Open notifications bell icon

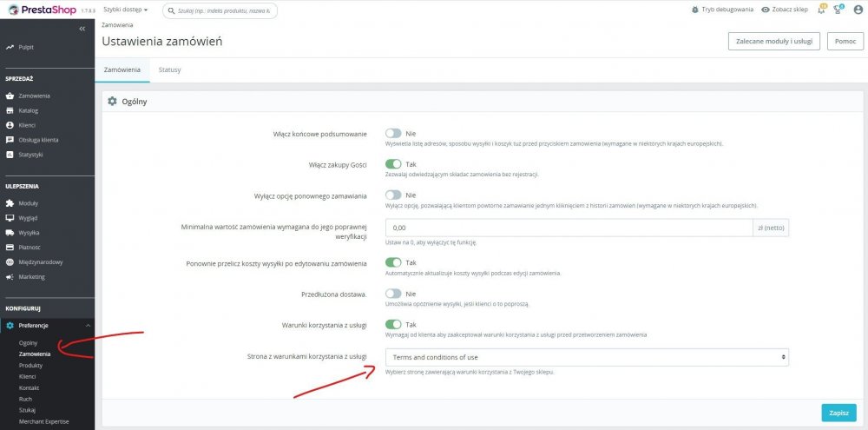(821, 10)
